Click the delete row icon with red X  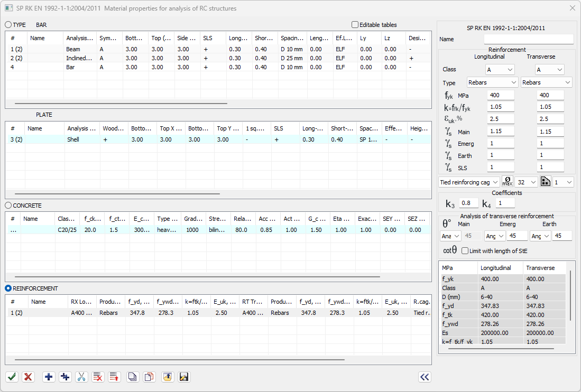click(98, 377)
